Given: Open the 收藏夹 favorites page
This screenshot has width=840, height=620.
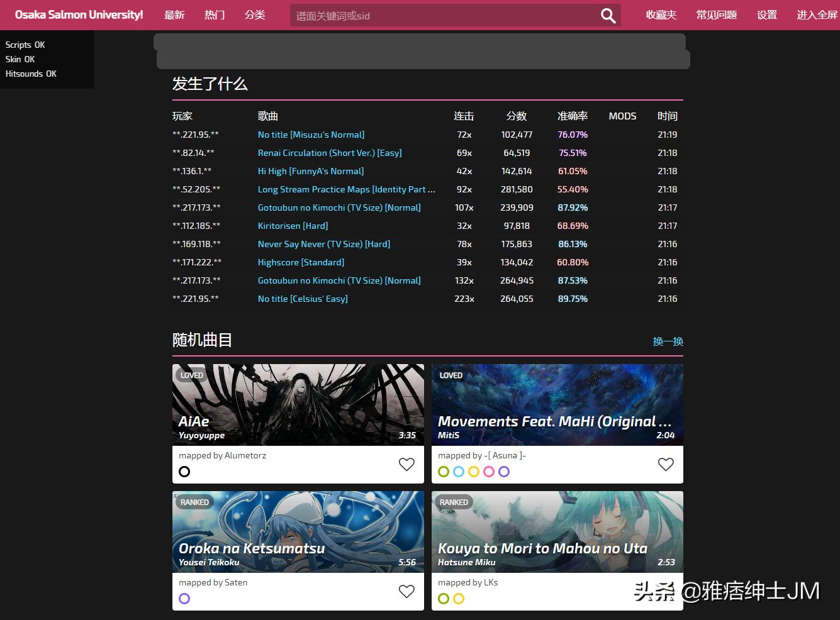Looking at the screenshot, I should pyautogui.click(x=661, y=15).
